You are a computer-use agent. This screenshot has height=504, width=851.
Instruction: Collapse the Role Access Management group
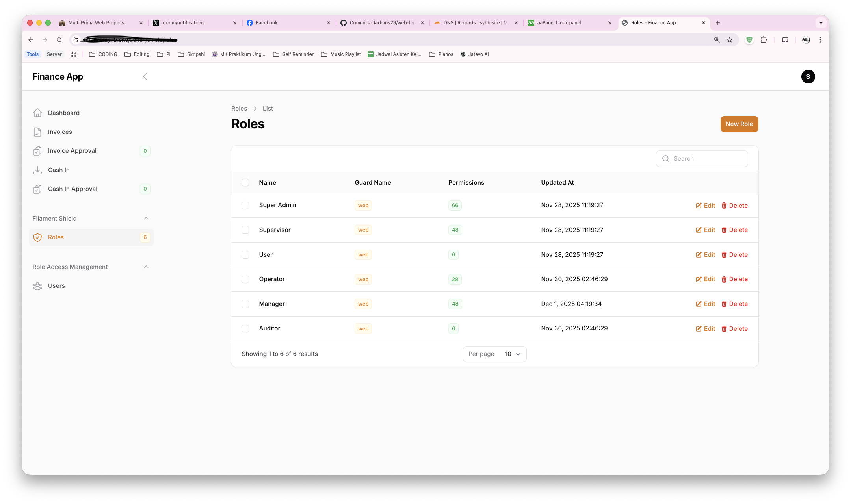pos(146,267)
